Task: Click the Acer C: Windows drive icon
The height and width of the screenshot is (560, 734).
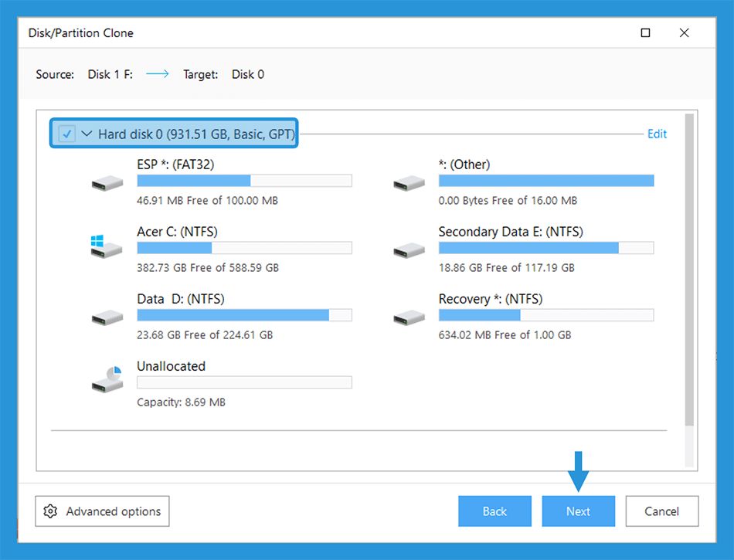Action: tap(107, 246)
